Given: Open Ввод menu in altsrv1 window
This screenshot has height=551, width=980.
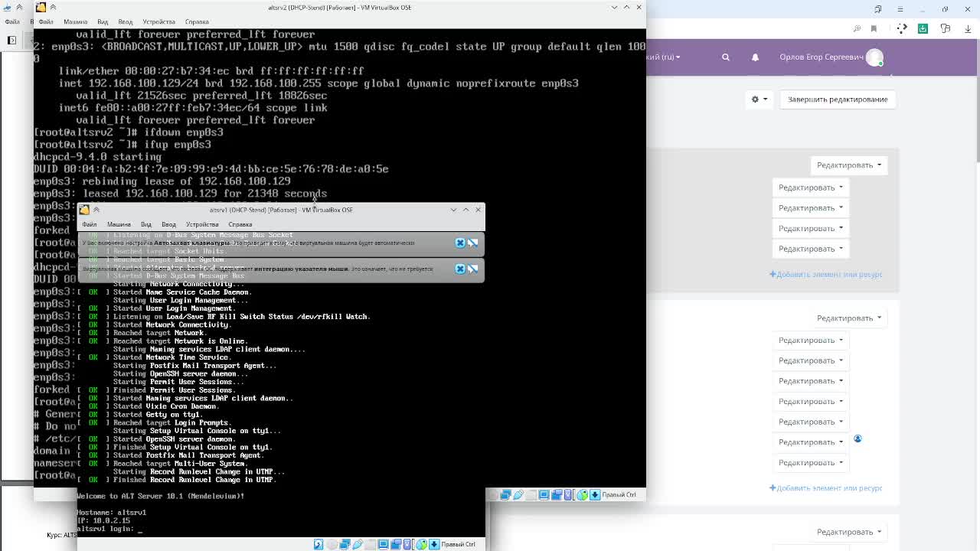Looking at the screenshot, I should (x=168, y=224).
